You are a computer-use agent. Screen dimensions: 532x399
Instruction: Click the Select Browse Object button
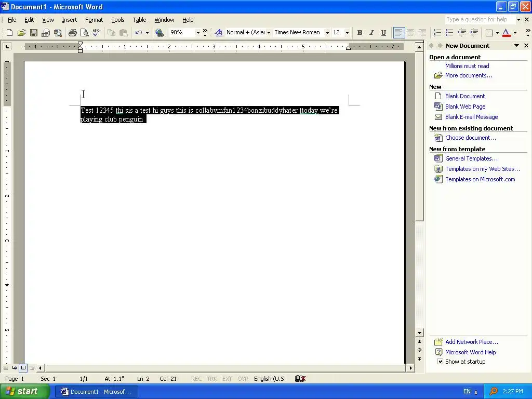419,350
